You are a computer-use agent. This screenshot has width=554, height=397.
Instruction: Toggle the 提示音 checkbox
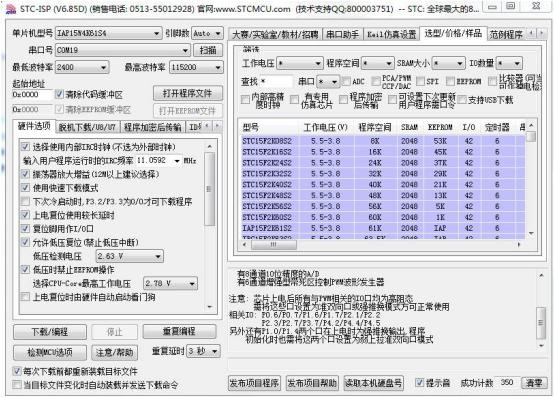(x=419, y=382)
